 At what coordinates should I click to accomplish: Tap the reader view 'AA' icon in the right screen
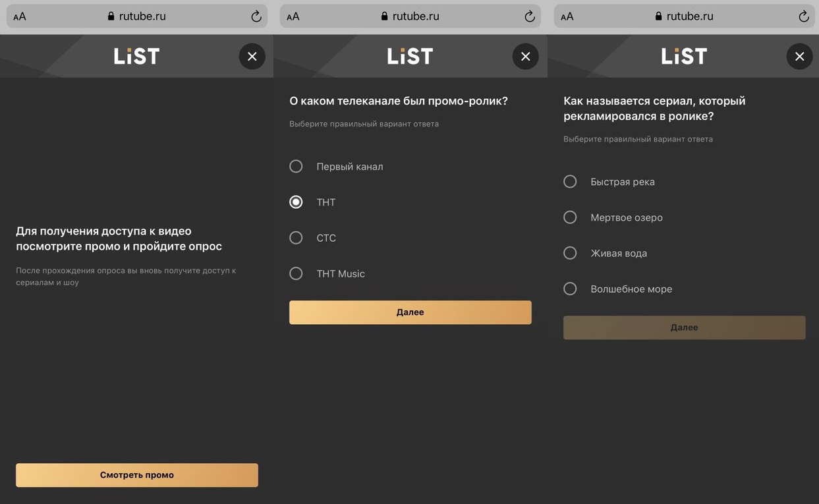coord(567,16)
